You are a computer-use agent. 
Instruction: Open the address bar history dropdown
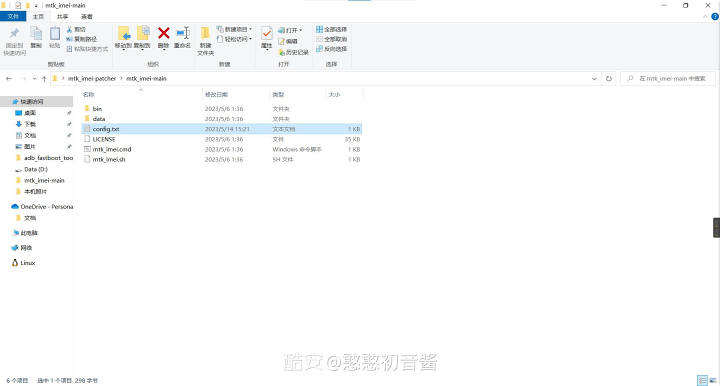point(594,78)
